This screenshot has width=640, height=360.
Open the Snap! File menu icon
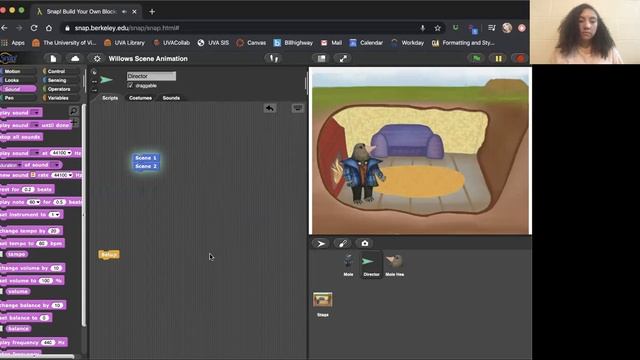pyautogui.click(x=53, y=59)
